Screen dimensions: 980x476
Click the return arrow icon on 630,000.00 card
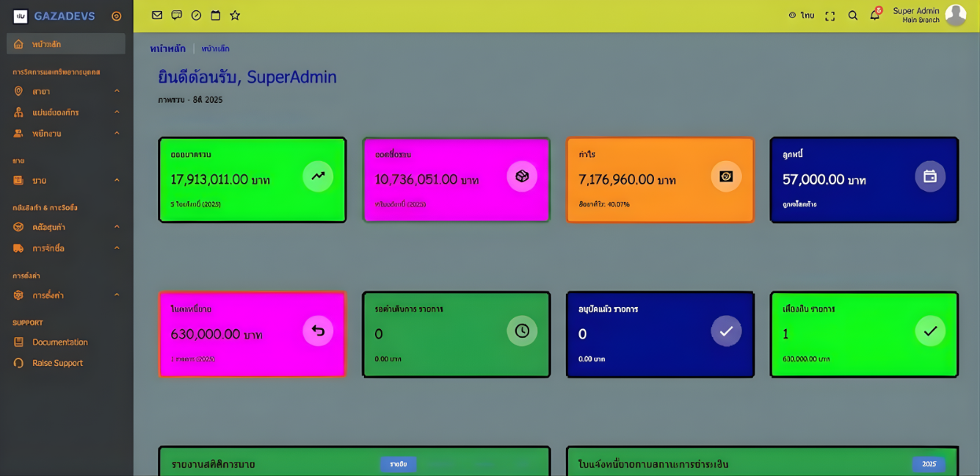tap(318, 331)
